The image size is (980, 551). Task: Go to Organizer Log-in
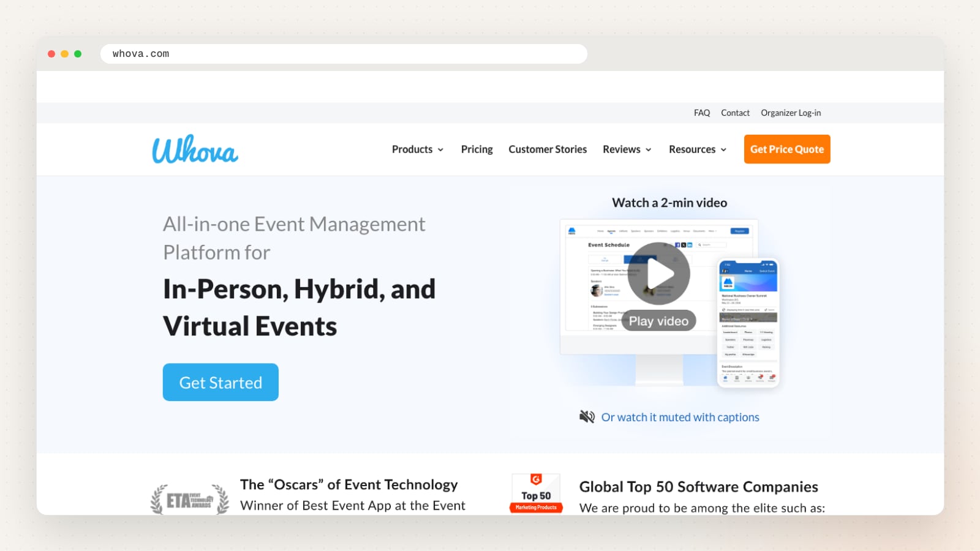click(x=791, y=113)
